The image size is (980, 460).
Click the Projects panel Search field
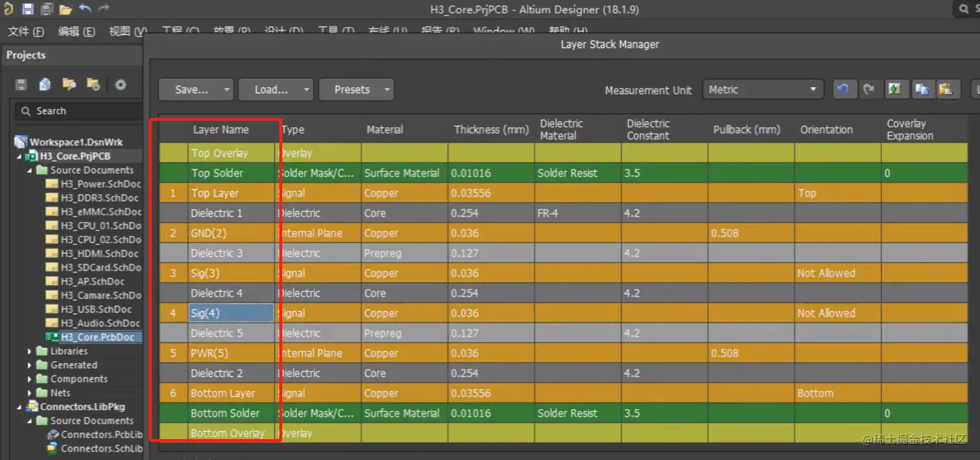[x=78, y=111]
